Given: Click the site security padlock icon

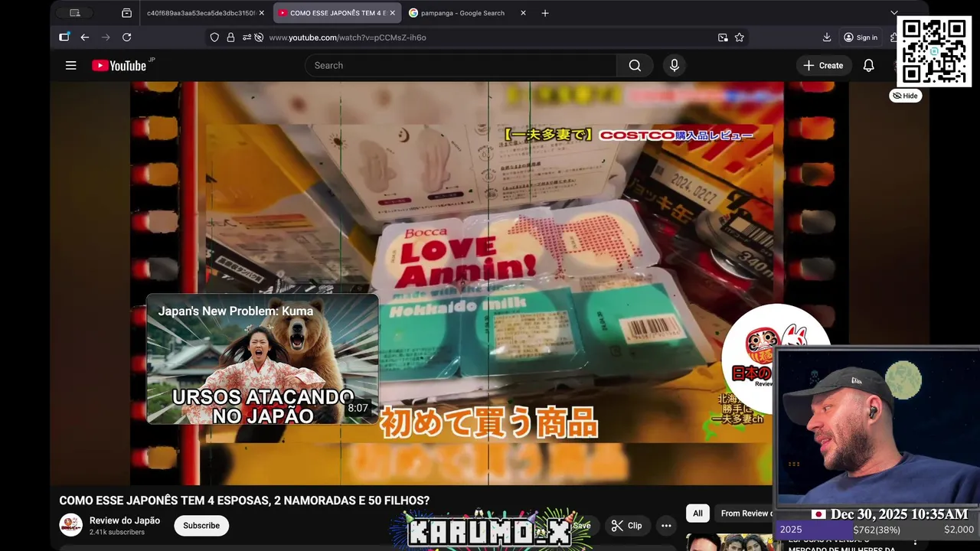Looking at the screenshot, I should (x=230, y=37).
